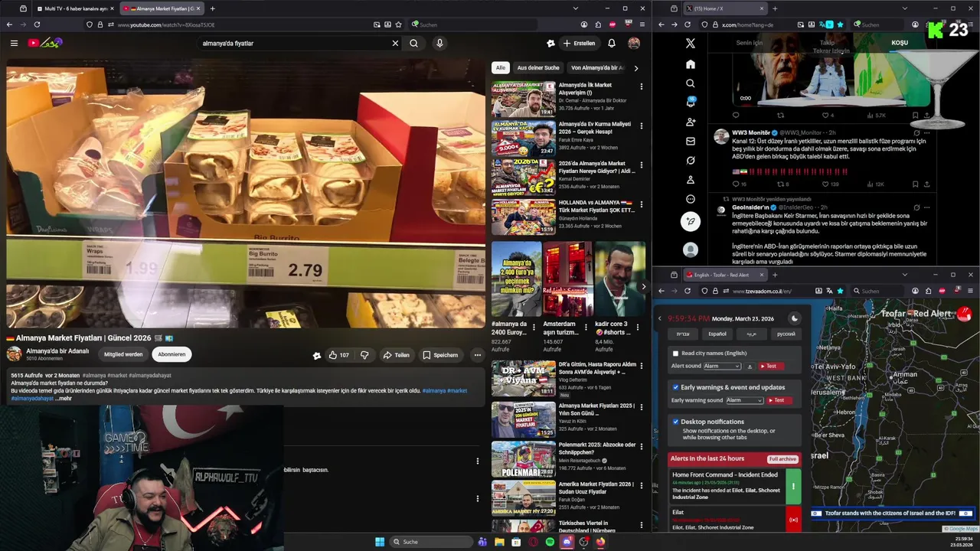The height and width of the screenshot is (551, 980).
Task: Open Grok icon in X sidebar
Action: tap(691, 161)
